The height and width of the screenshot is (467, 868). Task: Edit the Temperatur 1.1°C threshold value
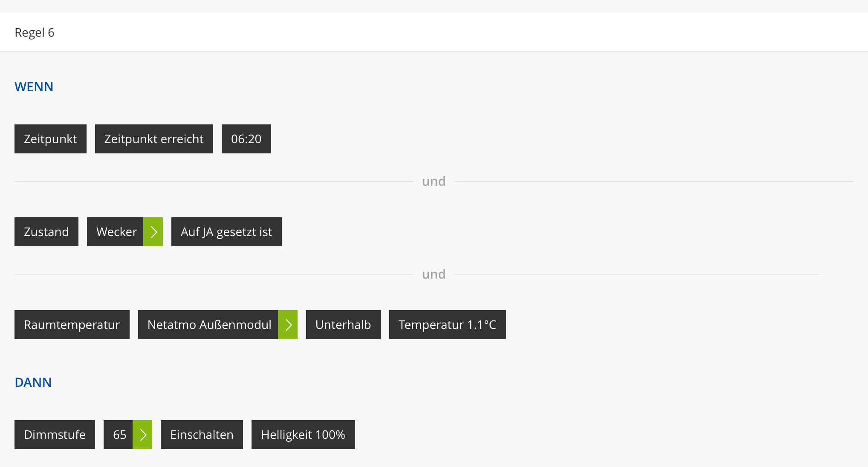pyautogui.click(x=447, y=325)
